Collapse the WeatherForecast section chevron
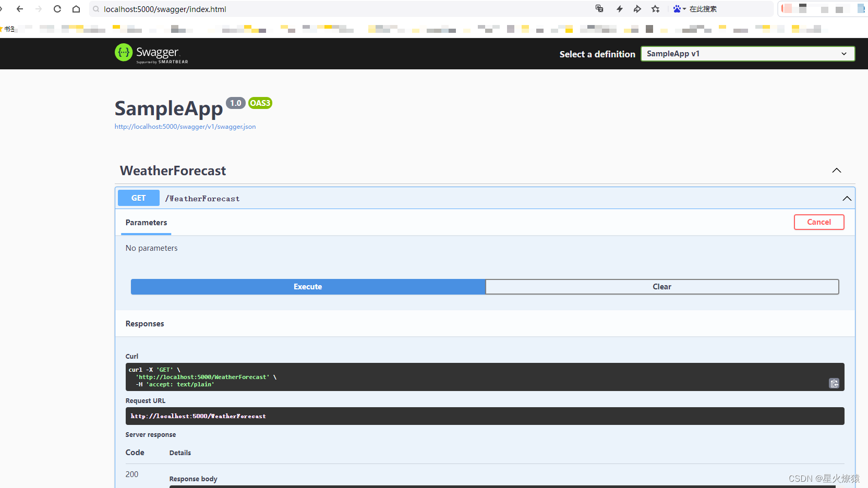Image resolution: width=868 pixels, height=488 pixels. [x=837, y=170]
